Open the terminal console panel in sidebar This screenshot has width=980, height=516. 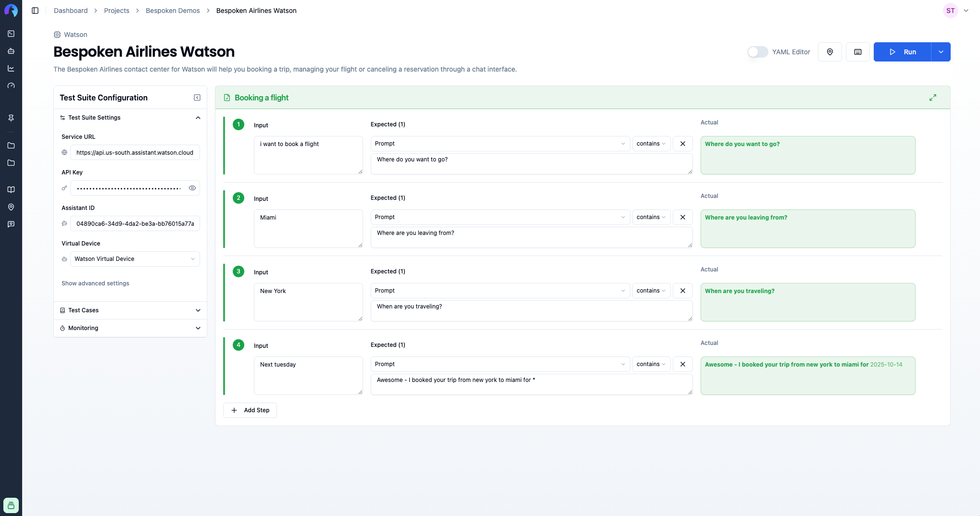click(x=11, y=34)
